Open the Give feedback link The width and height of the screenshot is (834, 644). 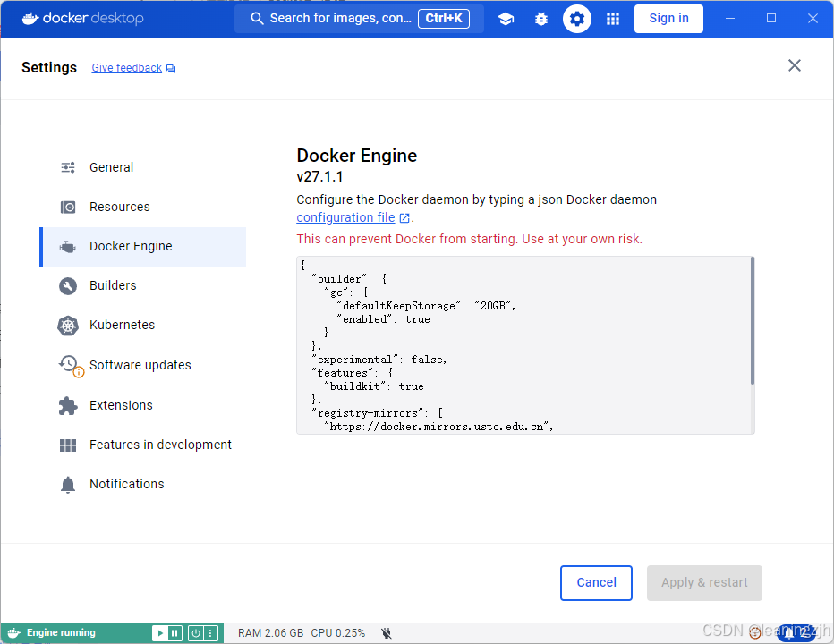click(126, 68)
